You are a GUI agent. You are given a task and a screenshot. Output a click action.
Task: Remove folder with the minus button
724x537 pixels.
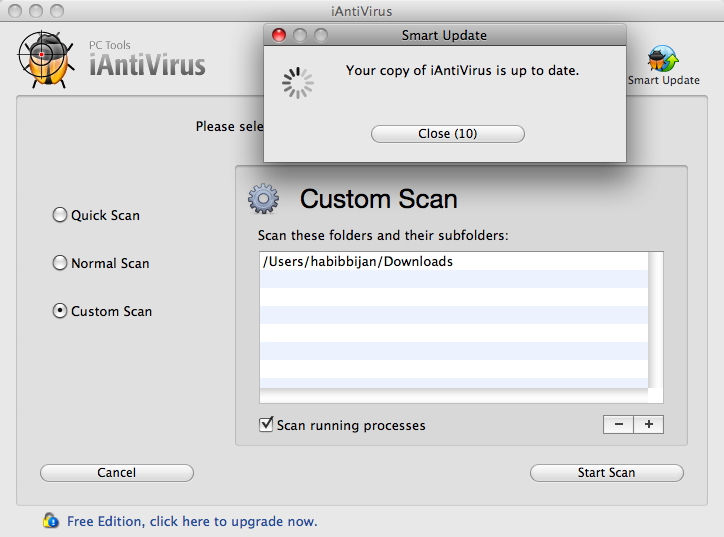click(x=618, y=424)
